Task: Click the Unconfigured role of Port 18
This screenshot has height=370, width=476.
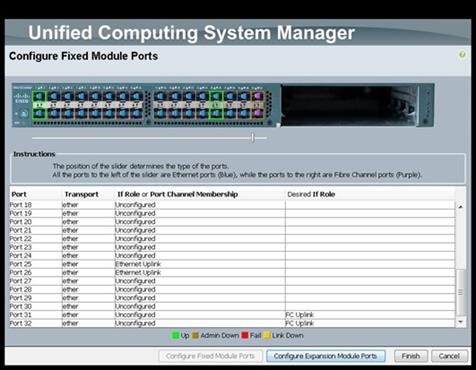Action: tap(200, 205)
